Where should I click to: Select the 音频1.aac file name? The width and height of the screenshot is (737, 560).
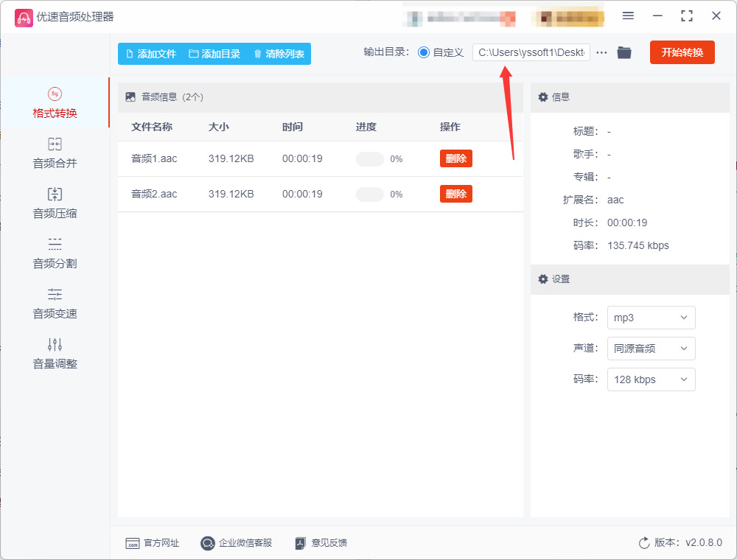(154, 159)
